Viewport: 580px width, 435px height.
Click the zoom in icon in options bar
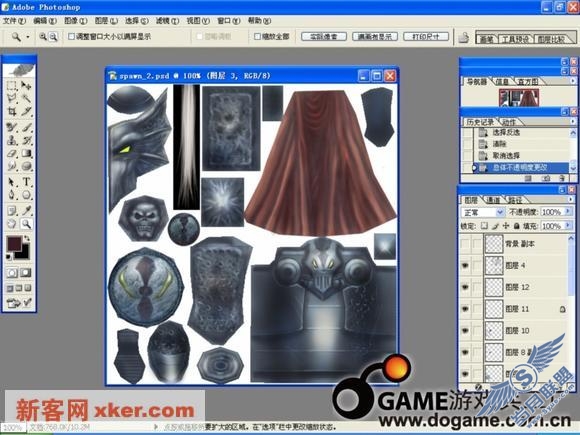point(43,36)
